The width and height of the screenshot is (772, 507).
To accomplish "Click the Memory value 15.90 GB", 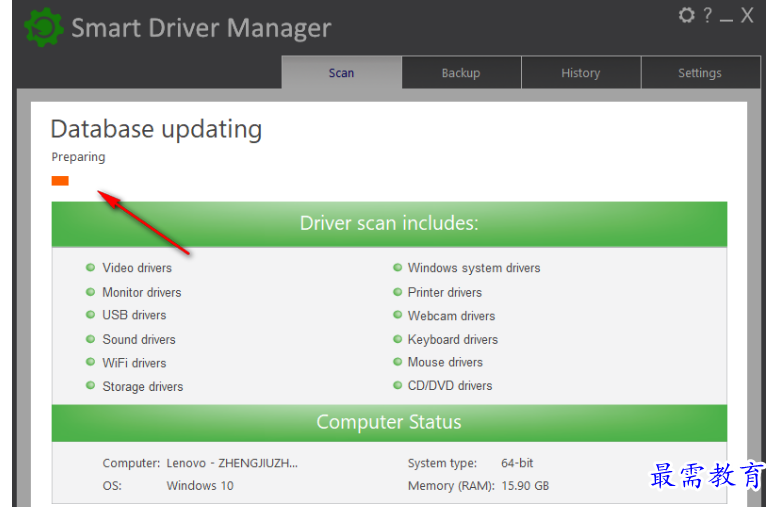I will [525, 486].
